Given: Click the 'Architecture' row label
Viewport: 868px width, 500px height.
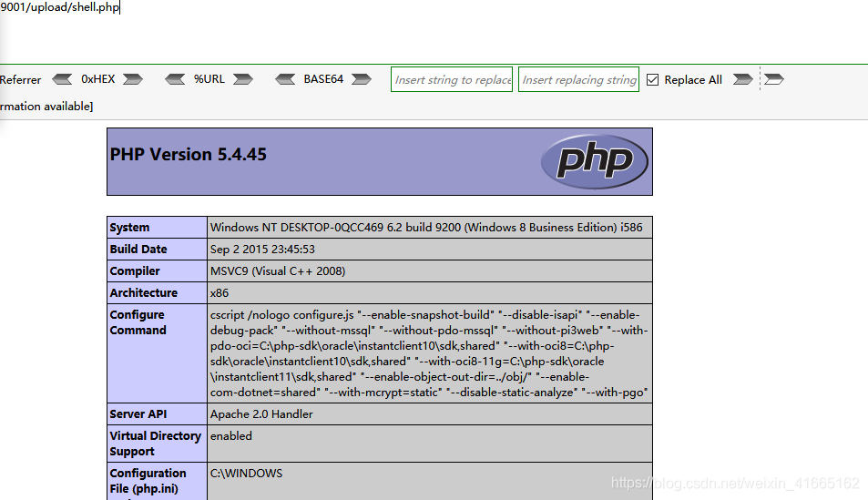Looking at the screenshot, I should tap(143, 293).
